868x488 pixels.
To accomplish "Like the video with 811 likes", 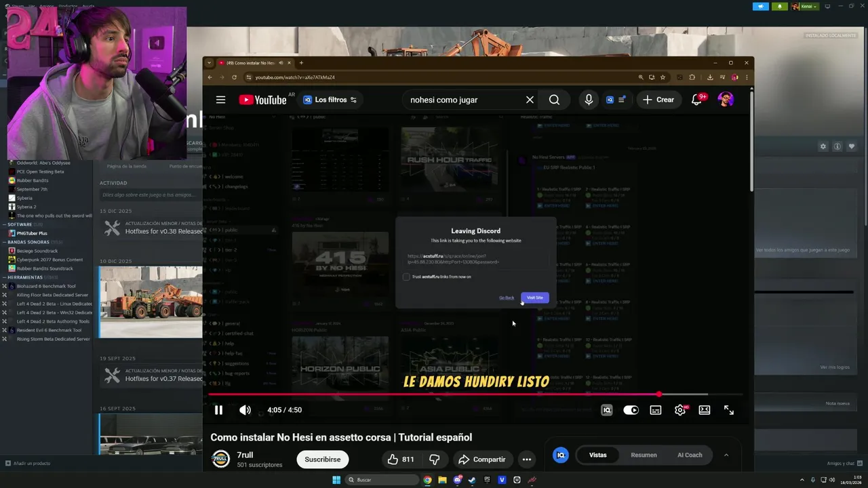I will 400,460.
